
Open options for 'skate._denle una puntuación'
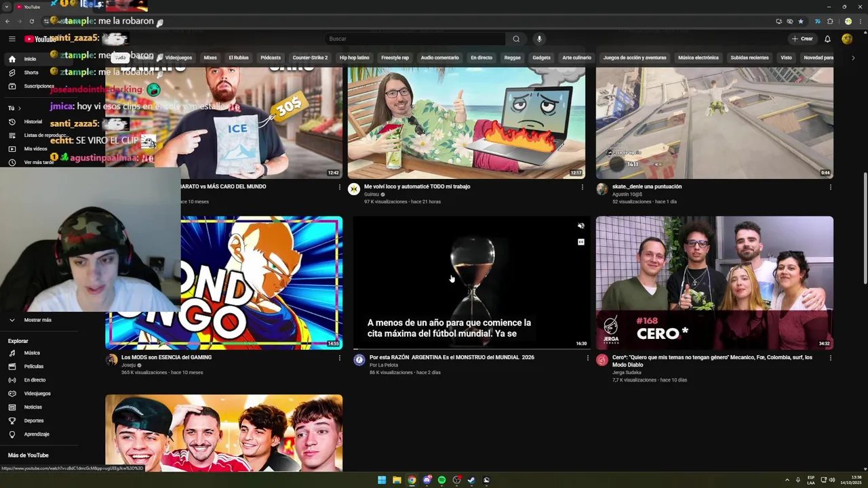tap(830, 187)
